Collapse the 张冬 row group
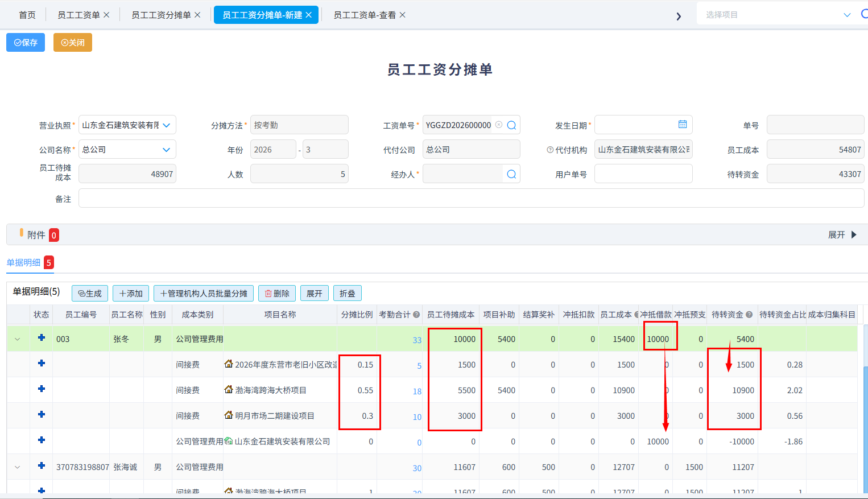 point(18,339)
